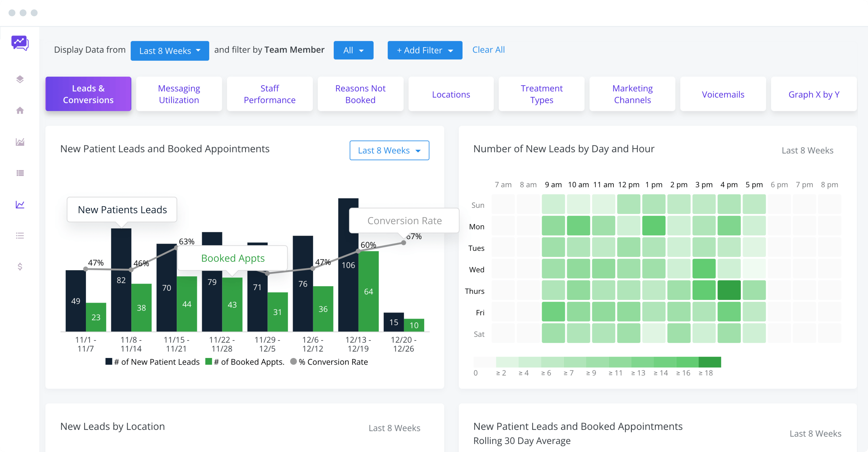
Task: Toggle the Booked Appts. legend series
Action: 245,362
